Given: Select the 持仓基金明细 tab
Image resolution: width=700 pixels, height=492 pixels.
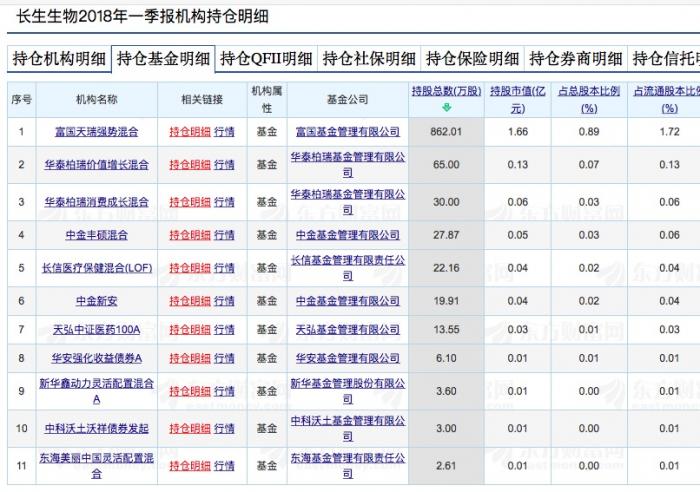Looking at the screenshot, I should 163,59.
